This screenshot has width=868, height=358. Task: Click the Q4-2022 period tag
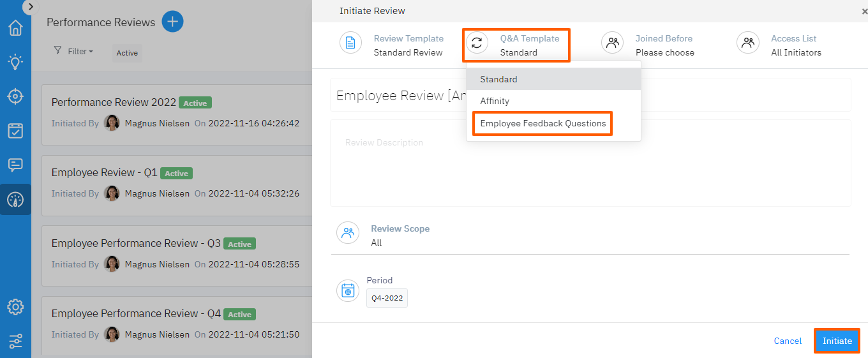[387, 298]
